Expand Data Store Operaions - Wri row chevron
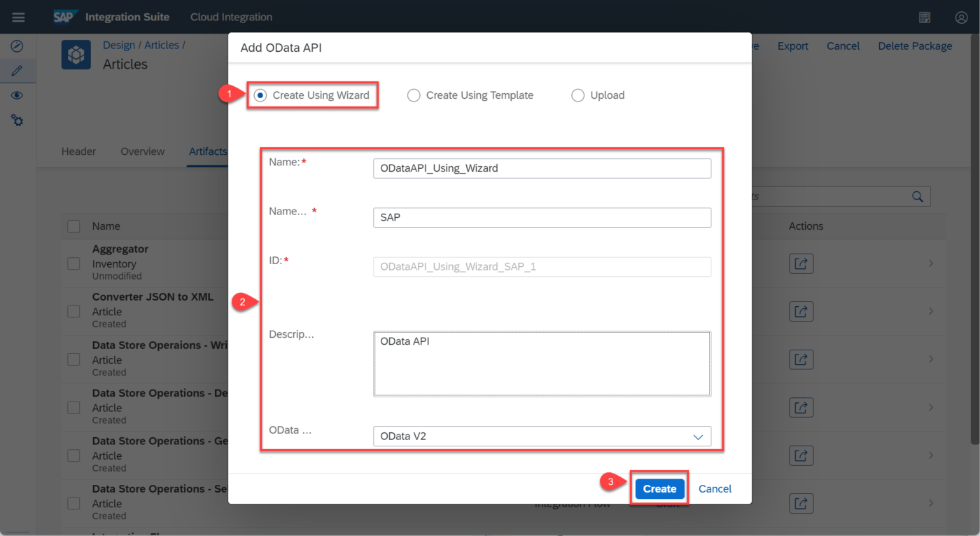Image resolution: width=980 pixels, height=536 pixels. (x=931, y=359)
